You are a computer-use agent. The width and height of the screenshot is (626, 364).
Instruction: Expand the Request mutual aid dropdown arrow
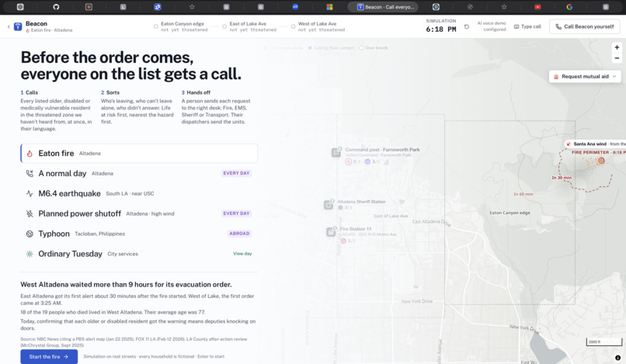[x=614, y=77]
